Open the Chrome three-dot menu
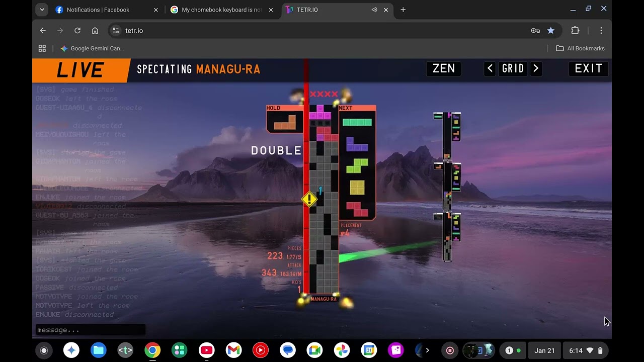Viewport: 644px width, 362px height. coord(601,31)
